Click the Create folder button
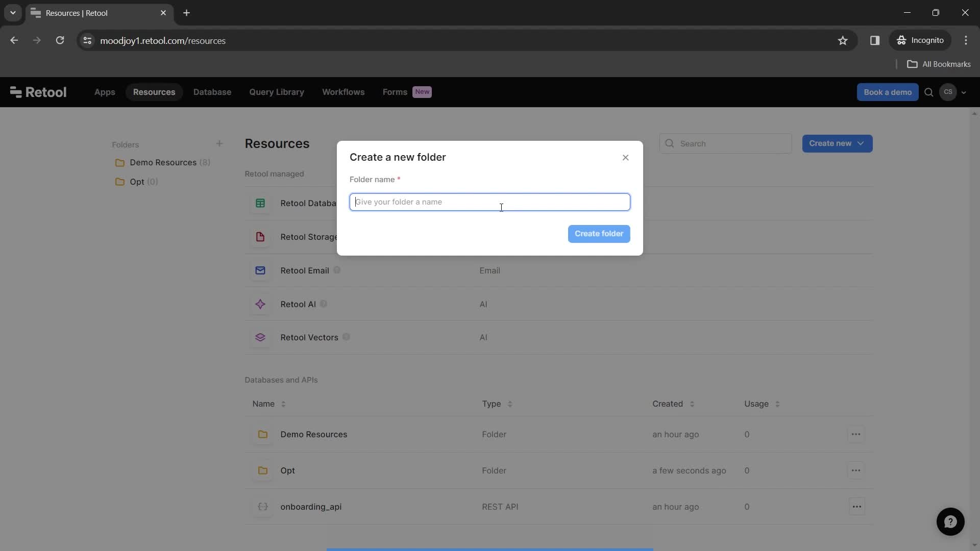980x551 pixels. [598, 234]
